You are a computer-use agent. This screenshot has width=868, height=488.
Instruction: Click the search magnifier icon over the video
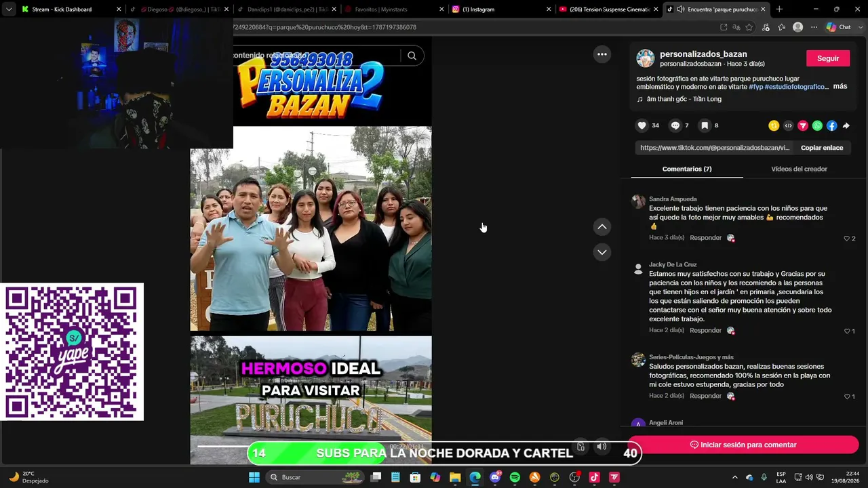click(412, 56)
